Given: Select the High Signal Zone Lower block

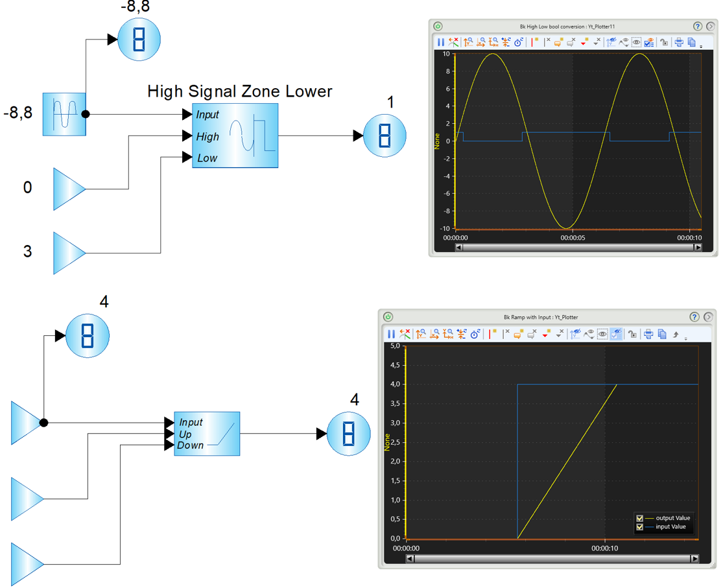Looking at the screenshot, I should tap(235, 135).
